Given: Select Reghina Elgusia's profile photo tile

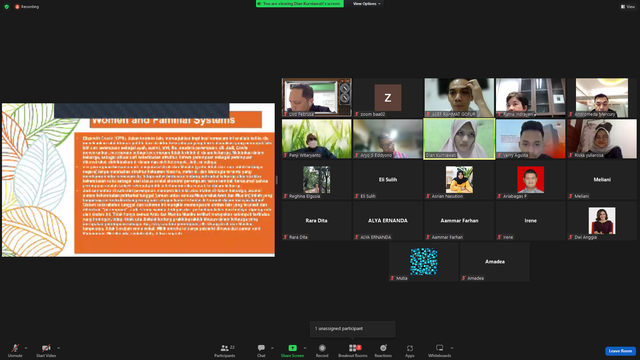Looking at the screenshot, I should coord(316,180).
